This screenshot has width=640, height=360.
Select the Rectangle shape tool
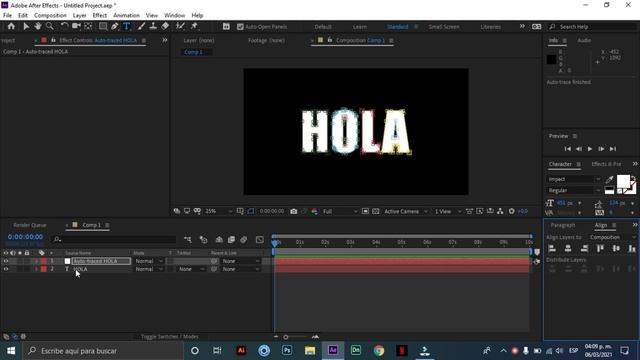tap(103, 27)
